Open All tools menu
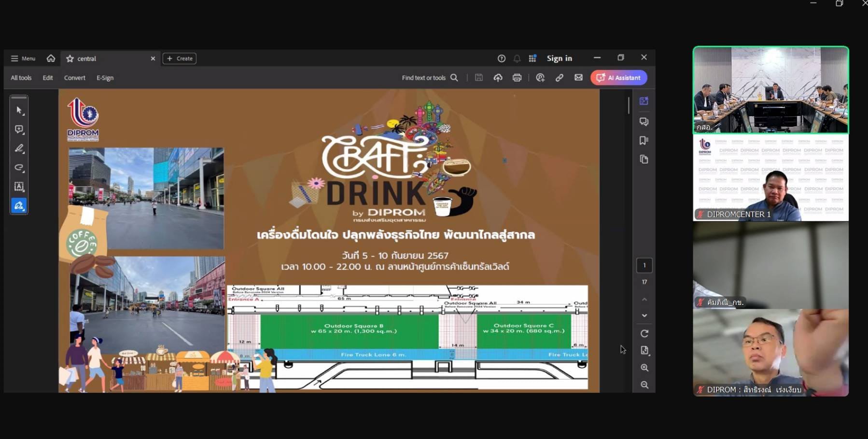Viewport: 868px width, 439px height. (x=21, y=78)
